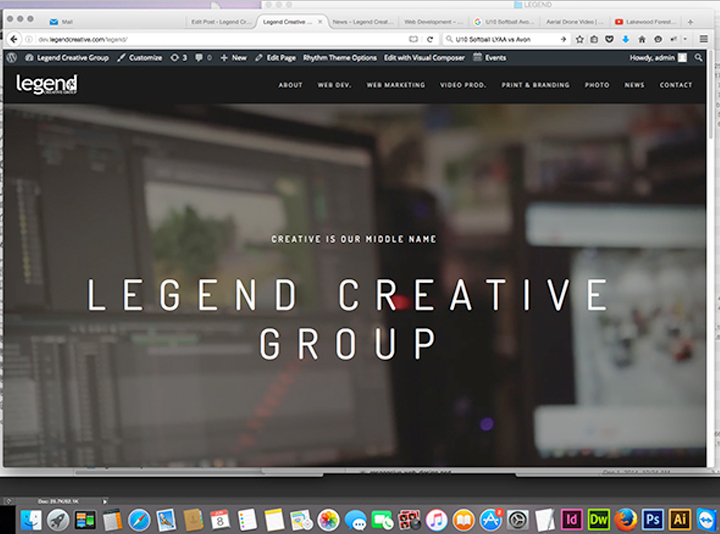This screenshot has width=720, height=534.
Task: Open a new browser tab with plus
Action: pos(690,22)
